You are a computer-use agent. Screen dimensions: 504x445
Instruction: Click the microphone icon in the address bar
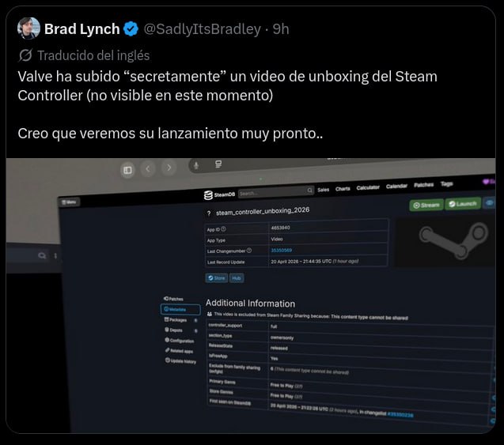tap(196, 166)
